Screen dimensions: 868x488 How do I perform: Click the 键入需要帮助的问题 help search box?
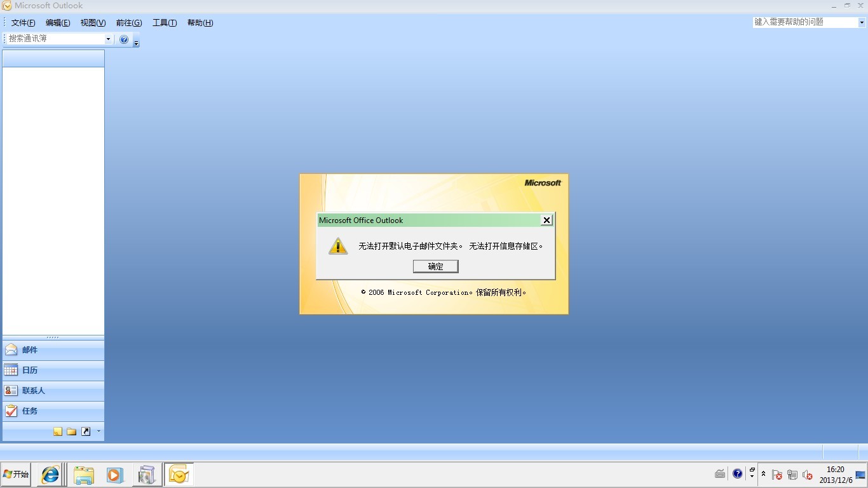[805, 22]
